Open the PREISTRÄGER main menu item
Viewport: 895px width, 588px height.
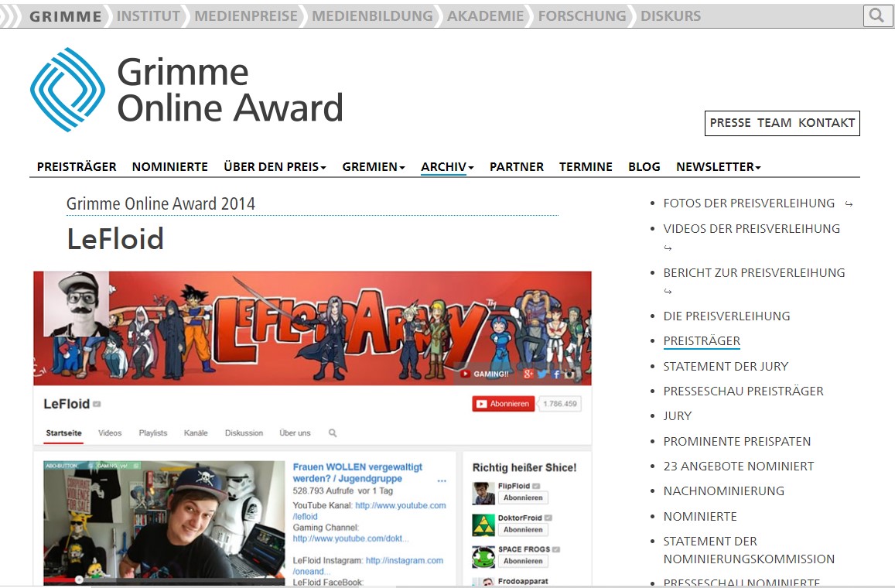tap(77, 166)
